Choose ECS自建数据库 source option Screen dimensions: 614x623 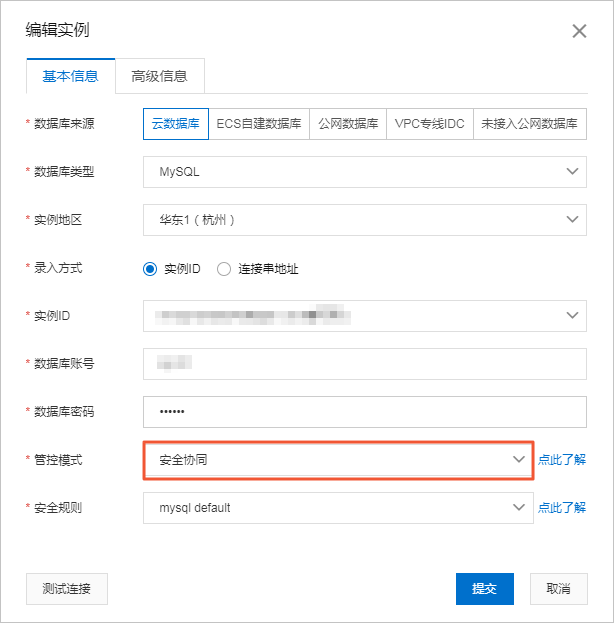coord(259,124)
